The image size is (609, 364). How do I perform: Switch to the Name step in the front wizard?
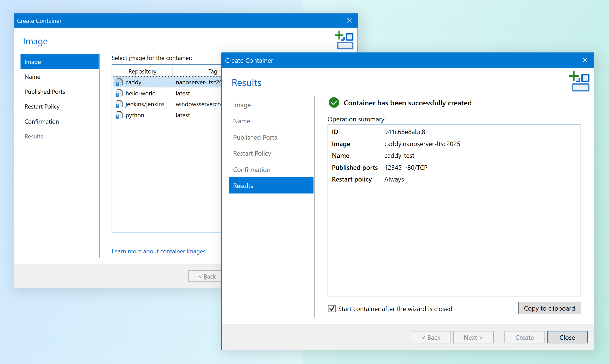pos(242,121)
